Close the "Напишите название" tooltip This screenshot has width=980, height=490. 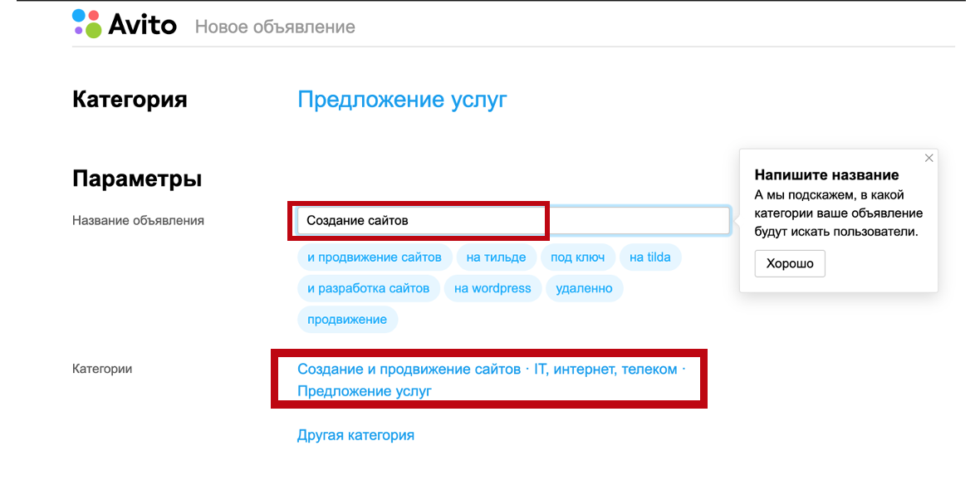click(929, 158)
